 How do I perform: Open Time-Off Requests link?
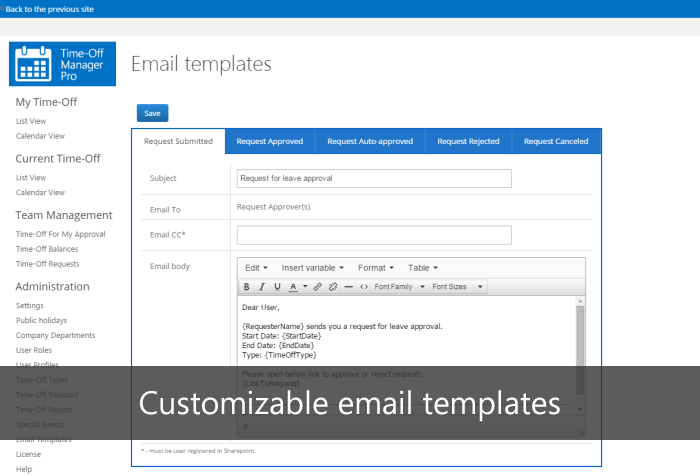pos(47,264)
